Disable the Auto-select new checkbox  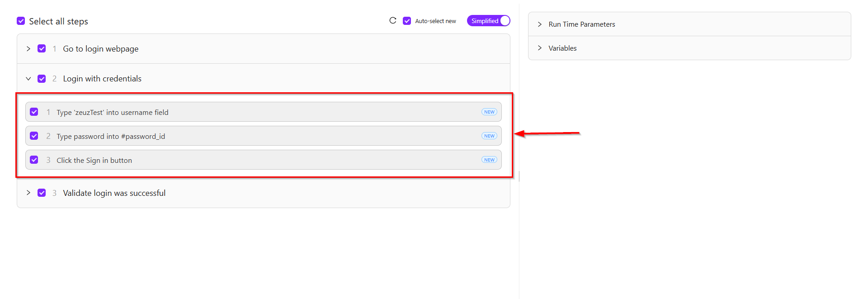tap(407, 21)
